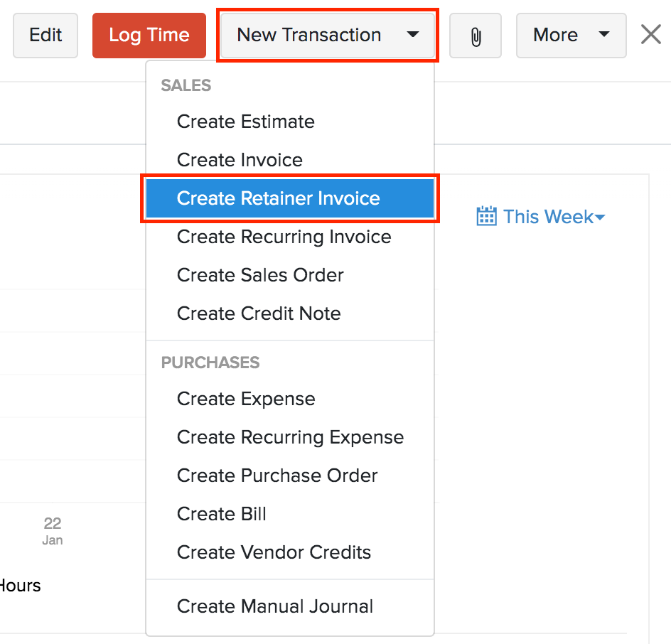Choose Create Manual Journal
The image size is (671, 644).
tap(275, 607)
